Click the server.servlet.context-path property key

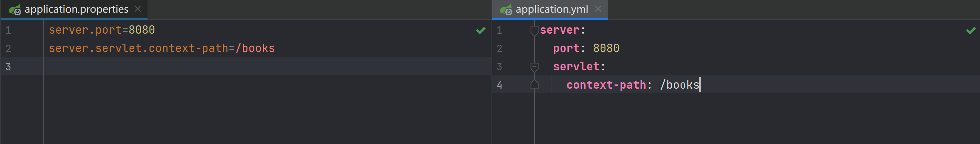pos(139,48)
